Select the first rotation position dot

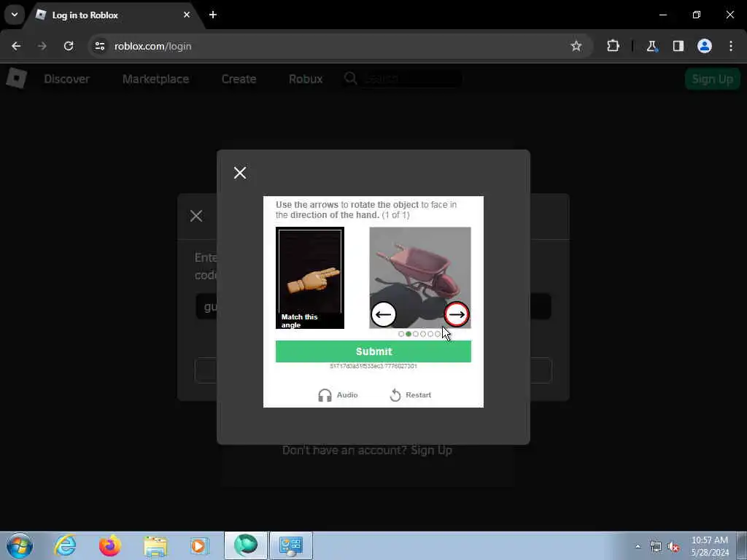click(x=401, y=334)
